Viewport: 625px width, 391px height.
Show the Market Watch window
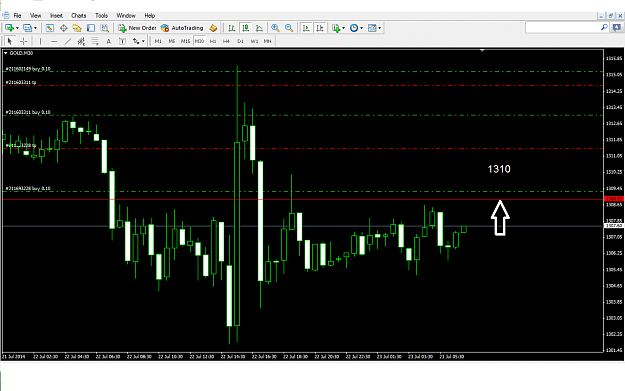pos(49,28)
